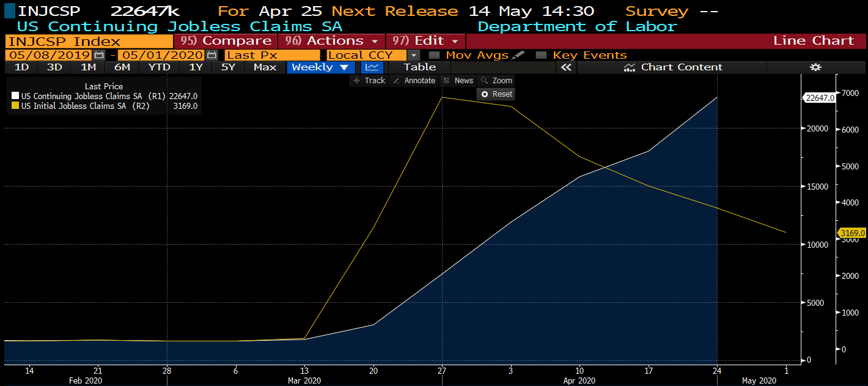The image size is (868, 386).
Task: Activate the Zoom magnifier tool
Action: click(496, 81)
